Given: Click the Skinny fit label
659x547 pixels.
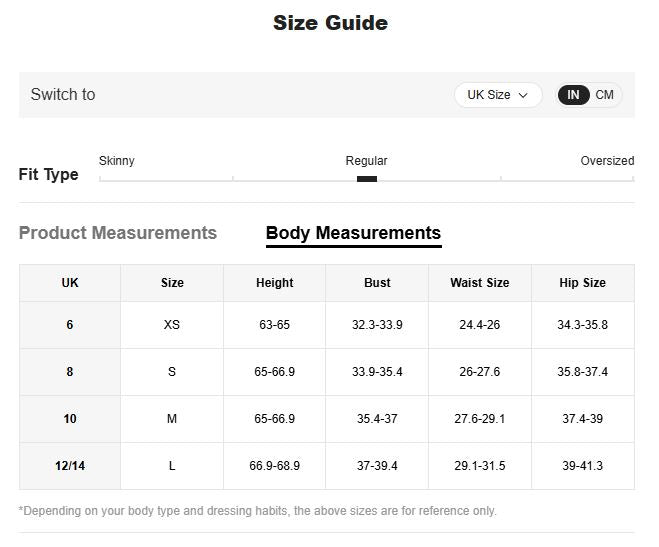Looking at the screenshot, I should point(117,161).
